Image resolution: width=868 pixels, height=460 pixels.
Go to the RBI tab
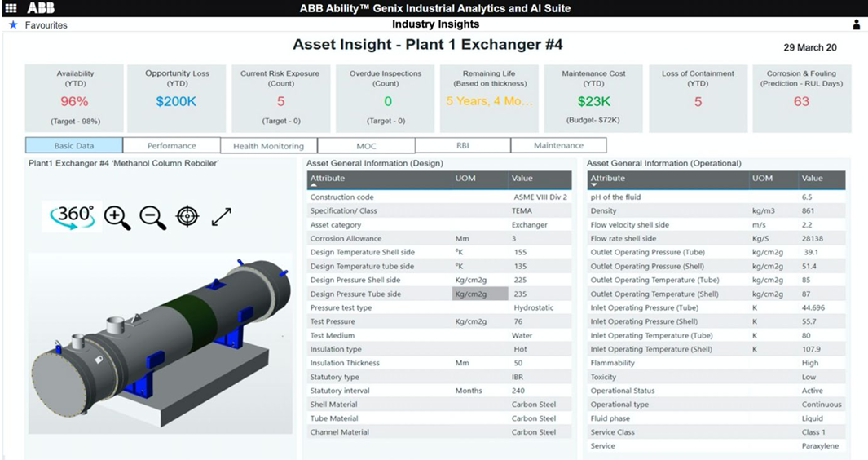pos(462,146)
